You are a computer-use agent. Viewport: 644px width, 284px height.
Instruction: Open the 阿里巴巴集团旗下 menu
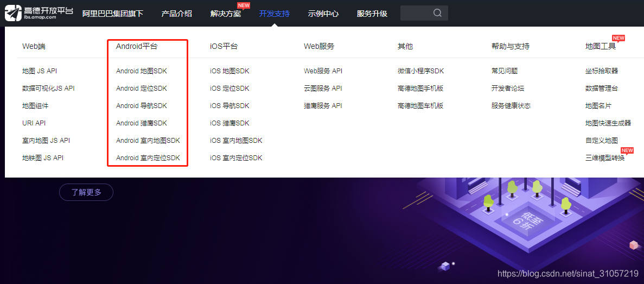point(112,14)
